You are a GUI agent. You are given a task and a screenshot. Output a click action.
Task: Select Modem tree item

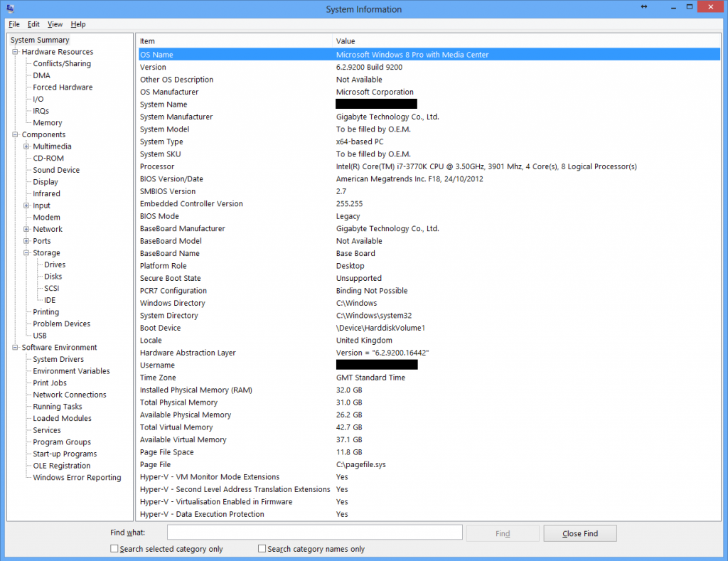[46, 218]
